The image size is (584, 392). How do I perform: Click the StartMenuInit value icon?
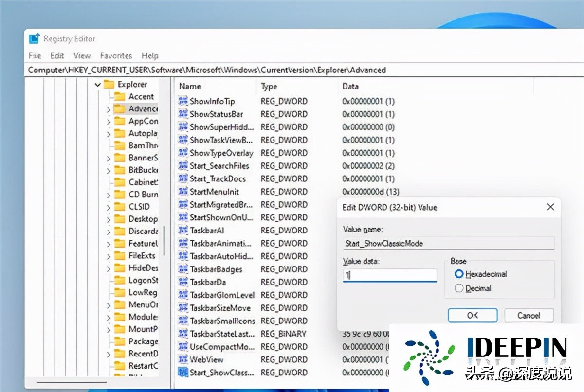coord(183,192)
